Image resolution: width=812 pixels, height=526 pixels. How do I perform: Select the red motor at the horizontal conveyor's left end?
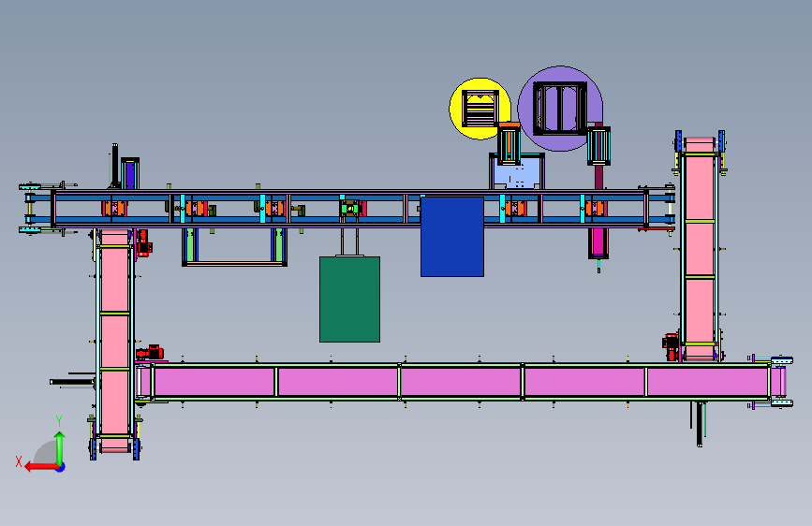150,353
